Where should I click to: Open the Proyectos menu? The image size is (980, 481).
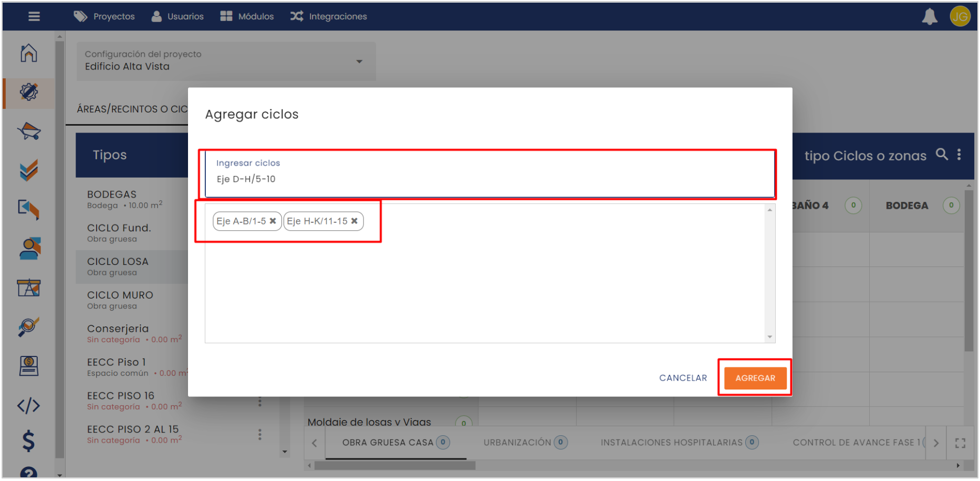coord(105,17)
